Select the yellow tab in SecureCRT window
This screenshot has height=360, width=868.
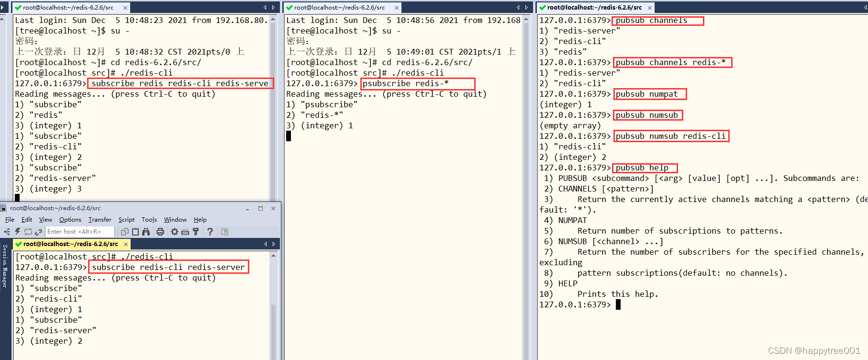pos(71,244)
